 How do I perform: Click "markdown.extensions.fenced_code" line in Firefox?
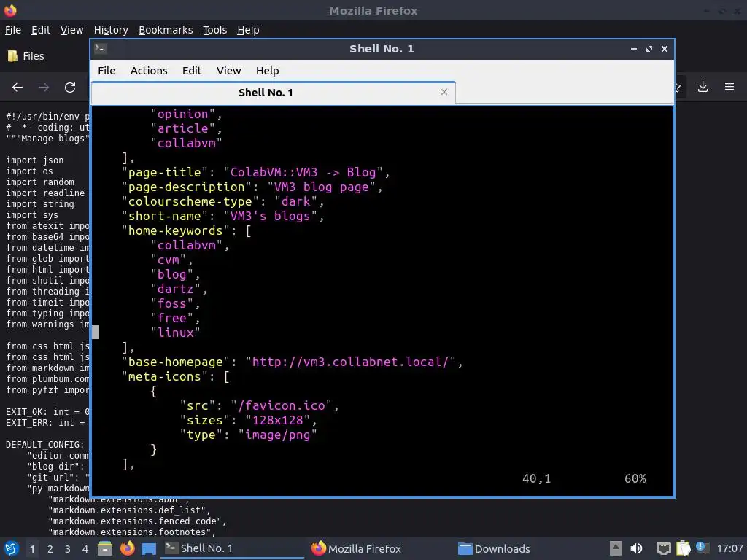coord(137,521)
